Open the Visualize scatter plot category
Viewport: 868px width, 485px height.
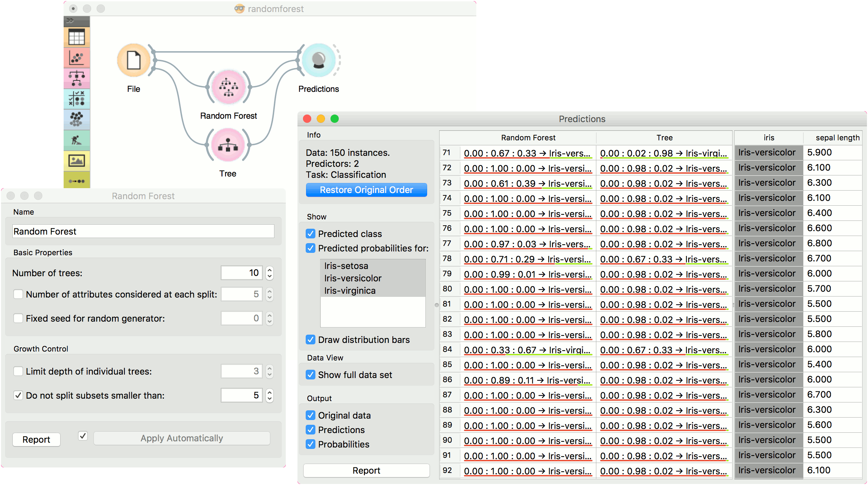pyautogui.click(x=76, y=57)
